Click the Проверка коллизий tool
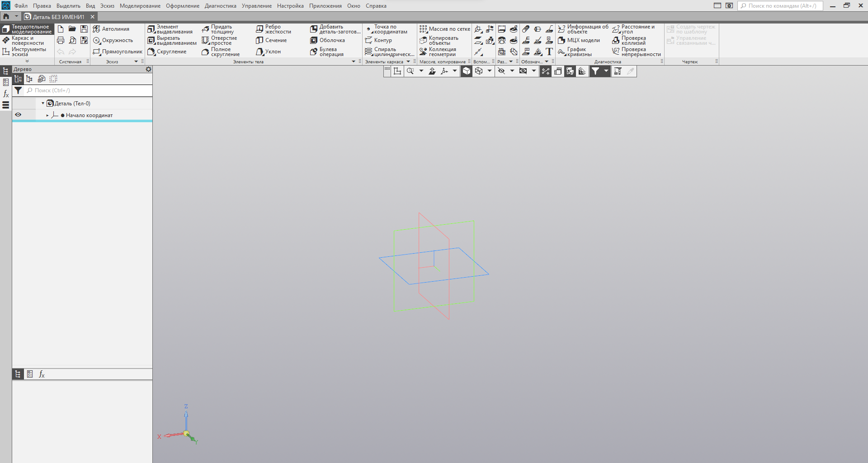The image size is (868, 463). [x=629, y=40]
